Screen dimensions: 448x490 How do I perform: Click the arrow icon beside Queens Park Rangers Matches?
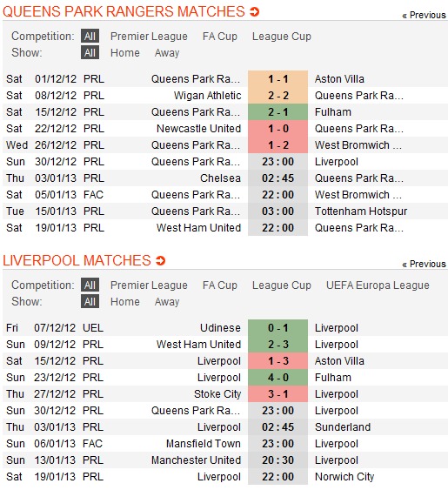tap(254, 12)
